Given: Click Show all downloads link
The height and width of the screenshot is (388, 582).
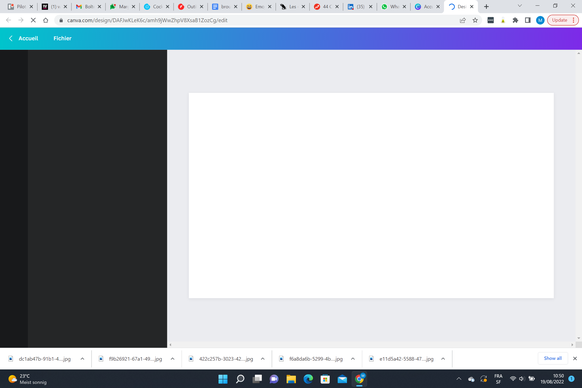Looking at the screenshot, I should (553, 358).
